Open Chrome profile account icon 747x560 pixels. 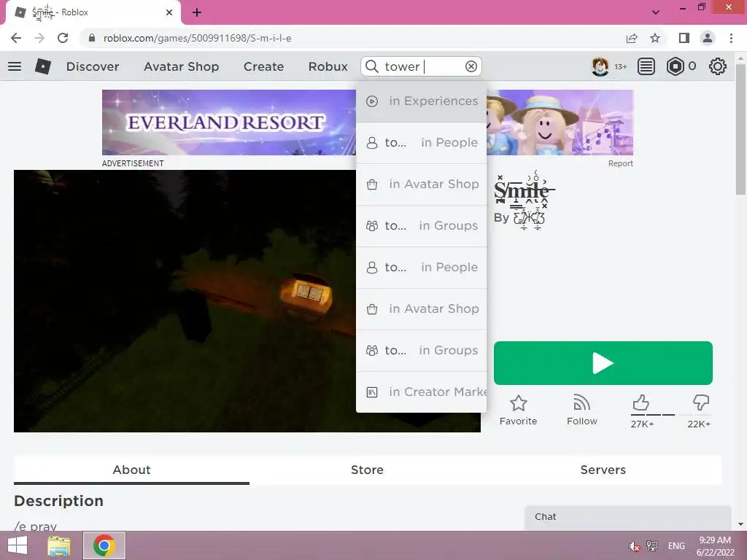(708, 38)
